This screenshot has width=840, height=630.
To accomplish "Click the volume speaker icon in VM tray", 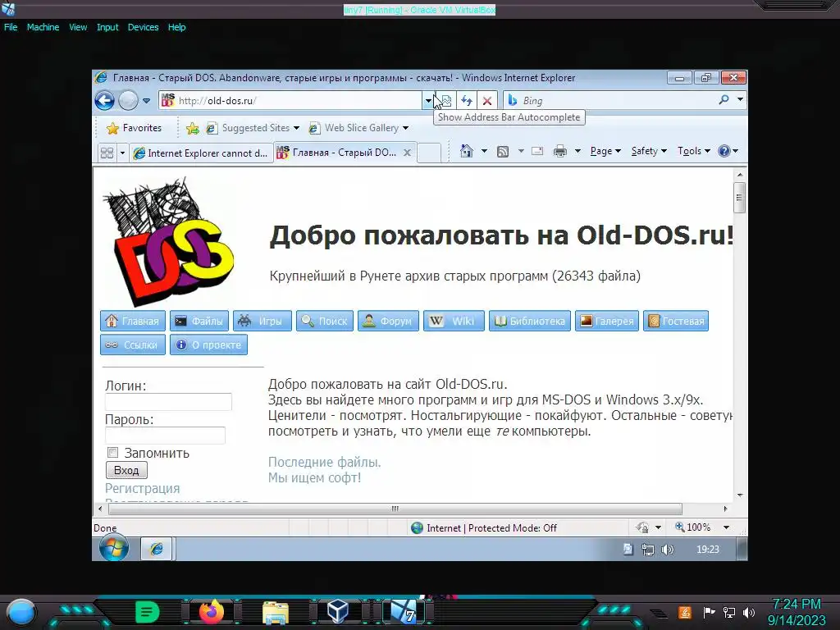I will pos(667,549).
